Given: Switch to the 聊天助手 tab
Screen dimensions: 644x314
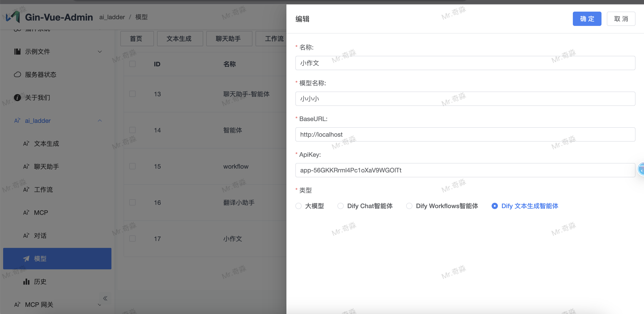Looking at the screenshot, I should coord(229,38).
